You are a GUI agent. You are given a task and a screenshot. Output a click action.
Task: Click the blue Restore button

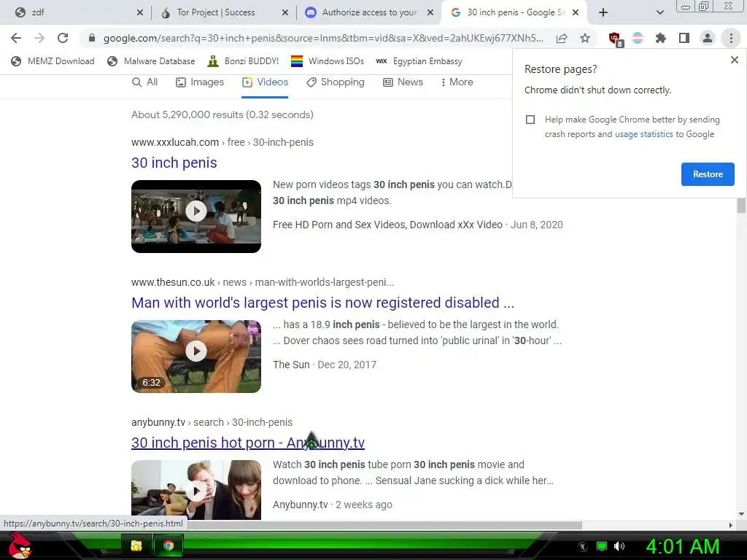[708, 174]
